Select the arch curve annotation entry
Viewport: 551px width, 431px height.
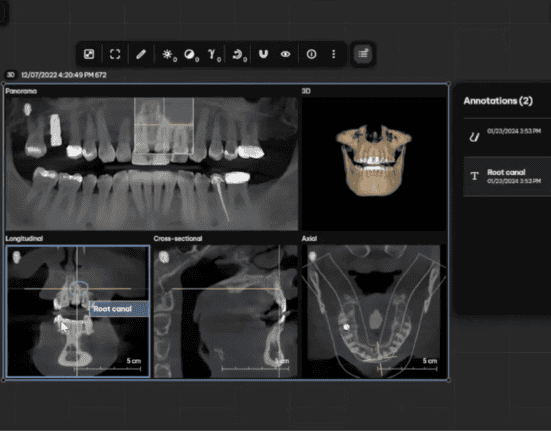[507, 137]
